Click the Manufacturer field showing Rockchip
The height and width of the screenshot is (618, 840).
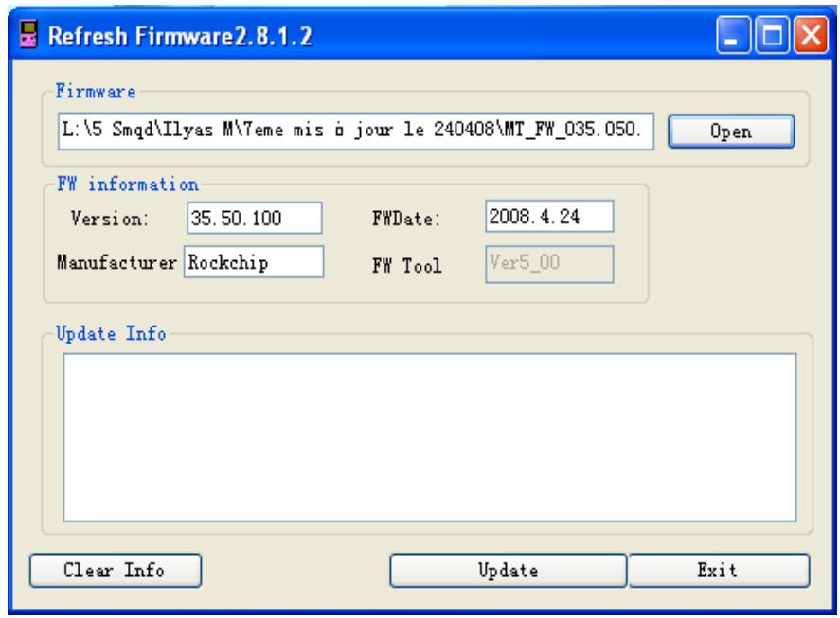point(254,262)
